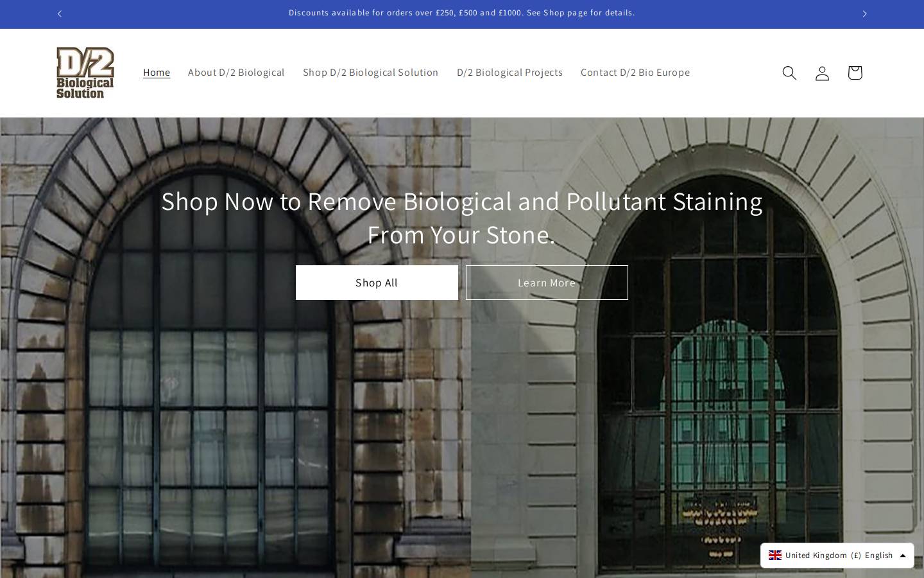The width and height of the screenshot is (924, 578).
Task: Open the account login icon
Action: tap(822, 73)
